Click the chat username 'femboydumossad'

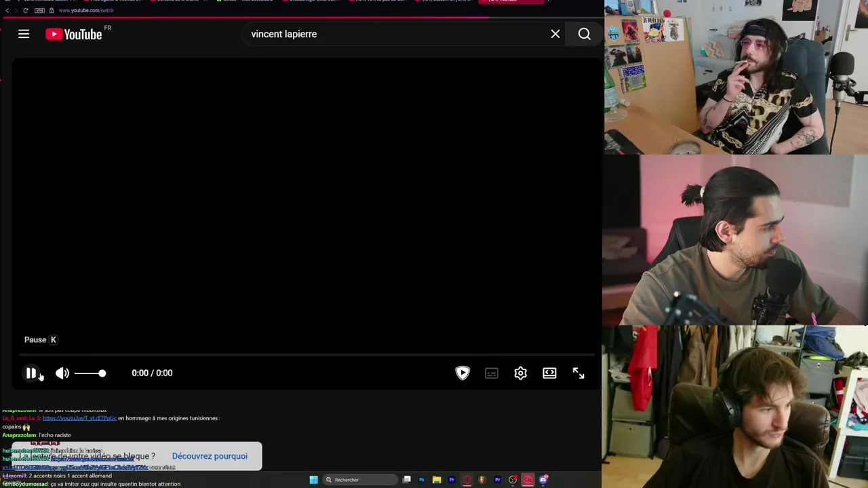(x=24, y=484)
